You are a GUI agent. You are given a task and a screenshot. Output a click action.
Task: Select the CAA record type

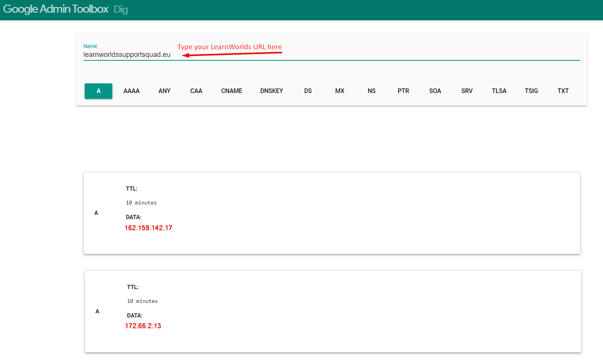point(196,91)
